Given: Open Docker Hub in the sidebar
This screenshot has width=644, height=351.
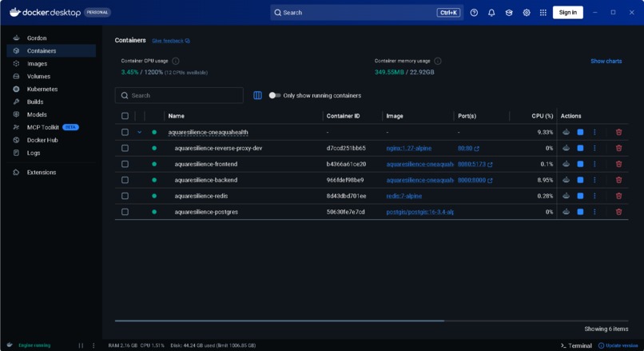Looking at the screenshot, I should tap(51, 140).
